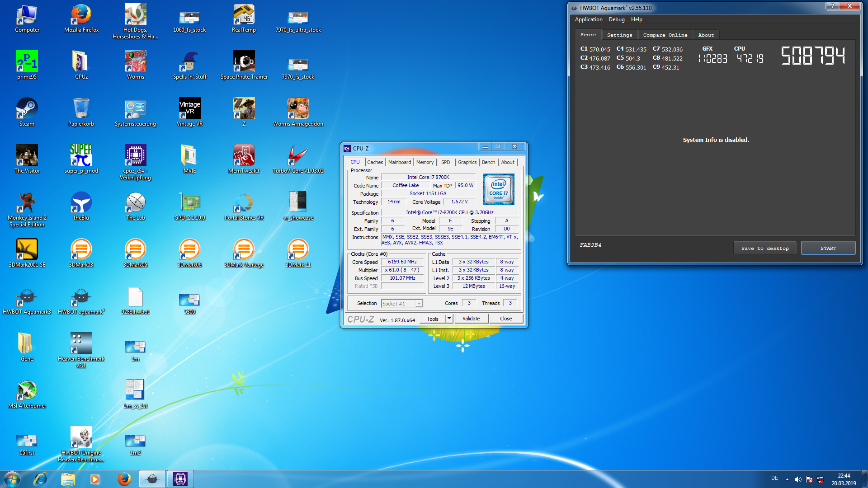The width and height of the screenshot is (868, 488).
Task: Open the Bench tab in CPU-Z
Action: (x=488, y=162)
